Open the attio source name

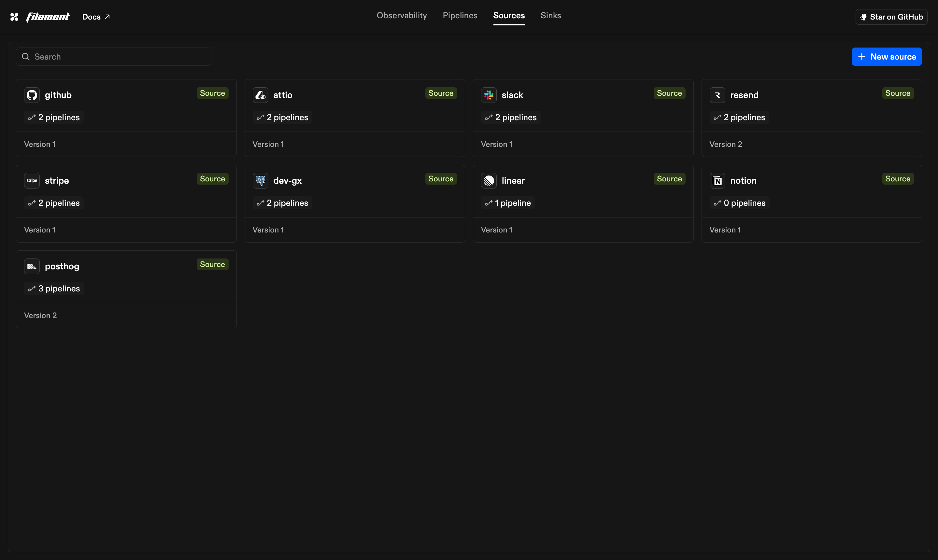click(283, 95)
